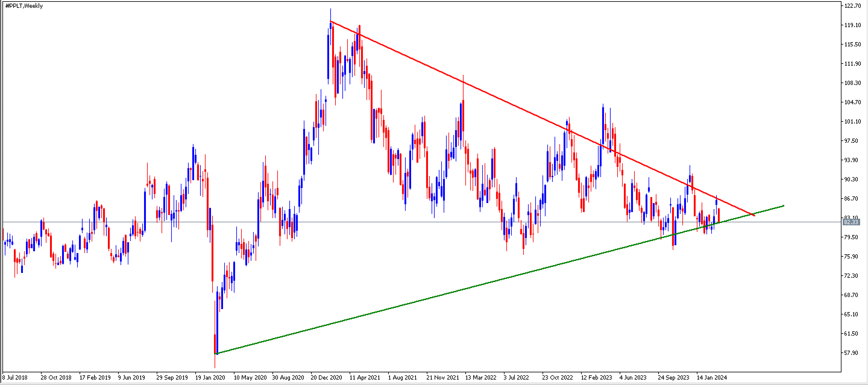The width and height of the screenshot is (868, 385).
Task: Click the 29 Sep 2019 date label
Action: tap(172, 377)
